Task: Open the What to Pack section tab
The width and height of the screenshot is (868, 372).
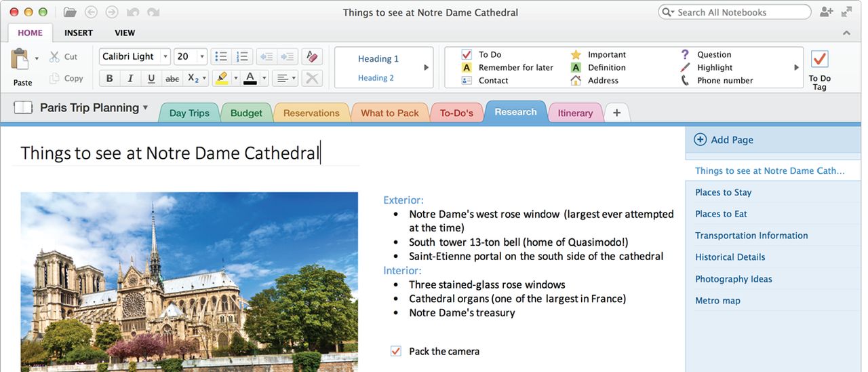Action: coord(390,113)
